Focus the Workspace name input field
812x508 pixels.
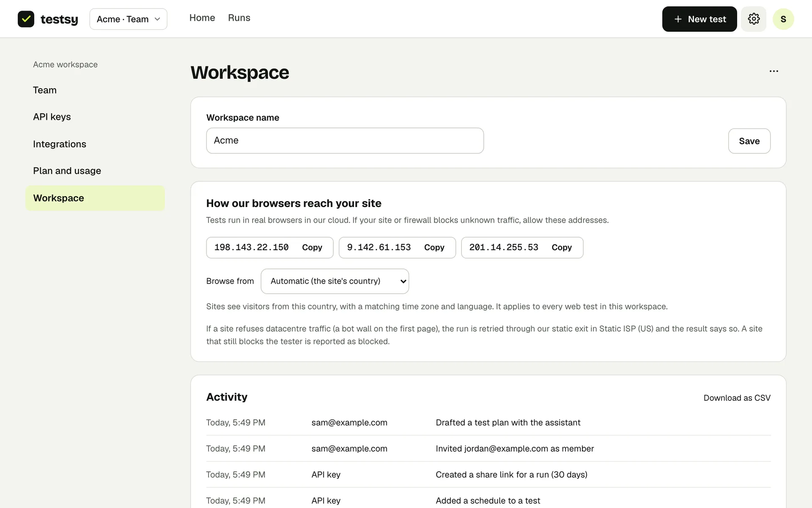pyautogui.click(x=345, y=141)
